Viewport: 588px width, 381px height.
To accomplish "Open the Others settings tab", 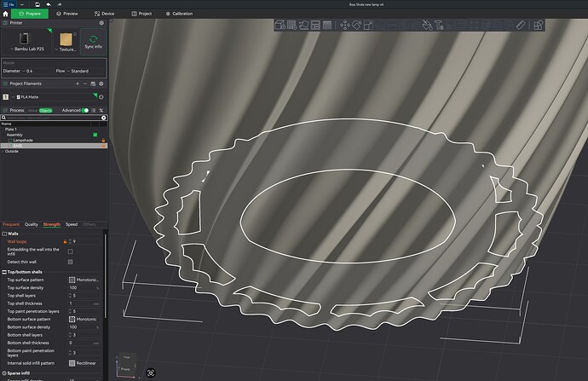I will (x=89, y=224).
